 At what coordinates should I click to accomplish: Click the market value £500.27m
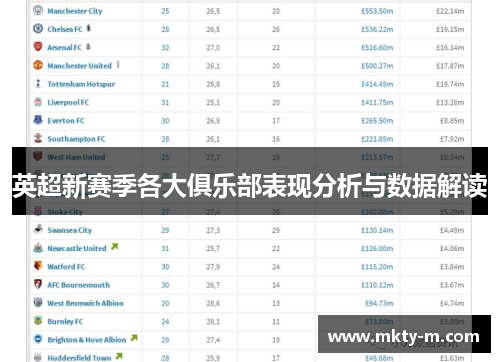click(377, 66)
